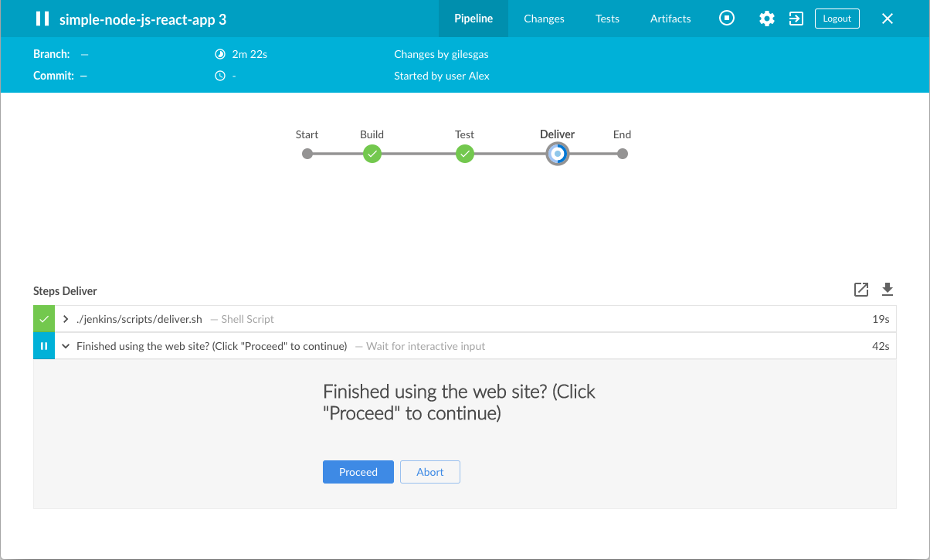Log out using the Logout button
The image size is (930, 560).
click(837, 19)
